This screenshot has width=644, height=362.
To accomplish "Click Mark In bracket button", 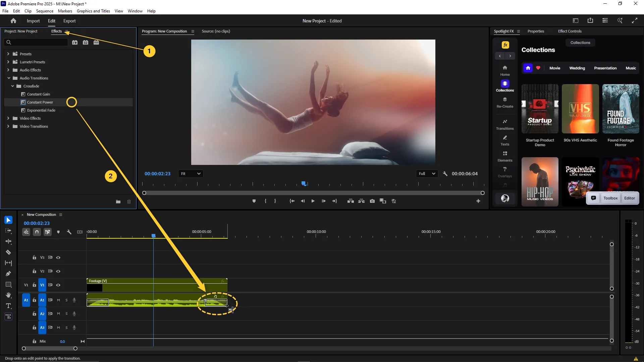I will pos(265,201).
